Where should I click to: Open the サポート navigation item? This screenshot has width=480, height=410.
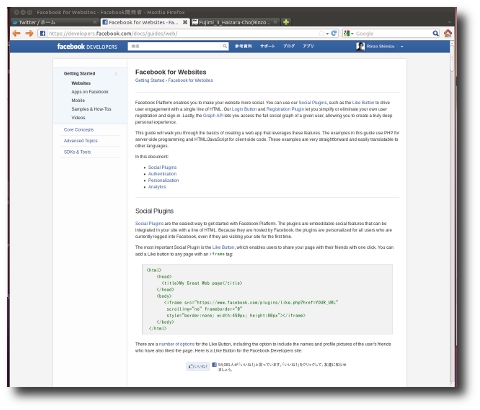pos(267,46)
